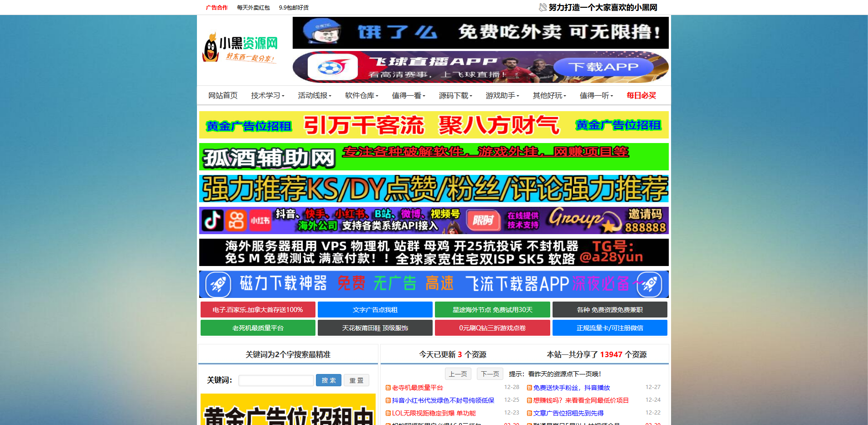Click the 搜索 search button
This screenshot has height=425, width=868.
(328, 380)
